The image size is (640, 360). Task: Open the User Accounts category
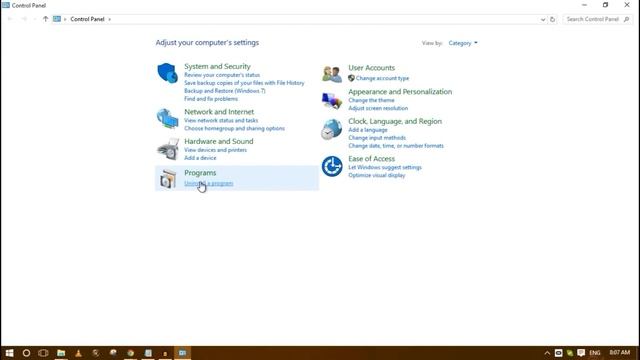[x=371, y=68]
